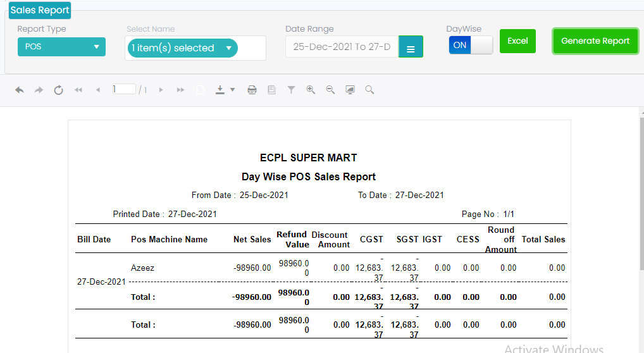Open the Report Type POS dropdown
This screenshot has height=353, width=644.
coord(61,47)
